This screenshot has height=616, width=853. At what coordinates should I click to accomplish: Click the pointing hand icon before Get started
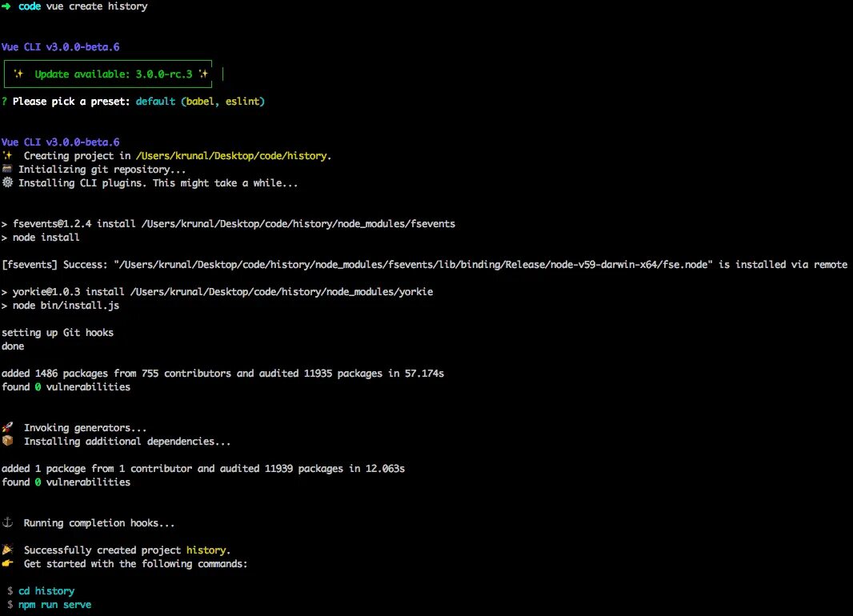(8, 563)
